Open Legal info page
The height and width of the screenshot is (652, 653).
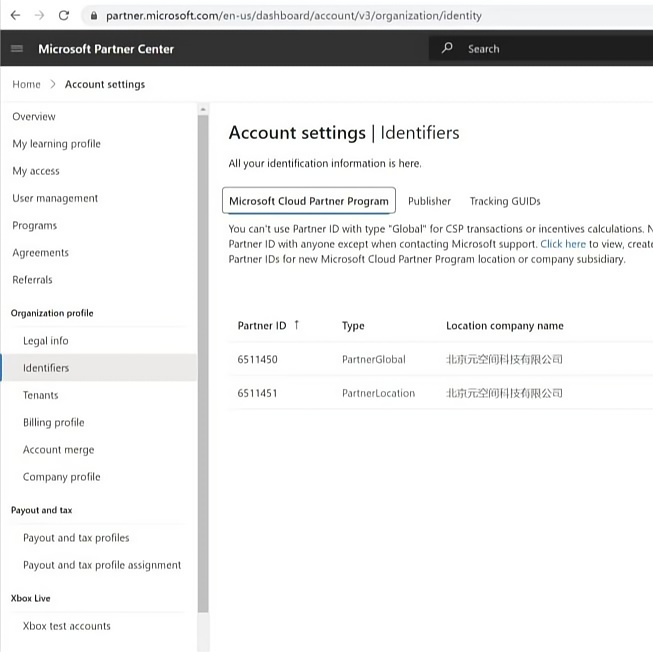tap(46, 341)
